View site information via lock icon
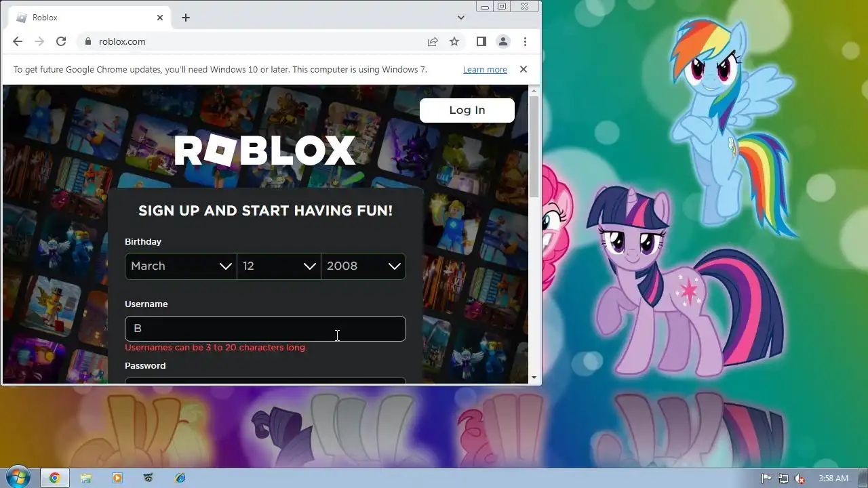This screenshot has height=488, width=868. 87,41
